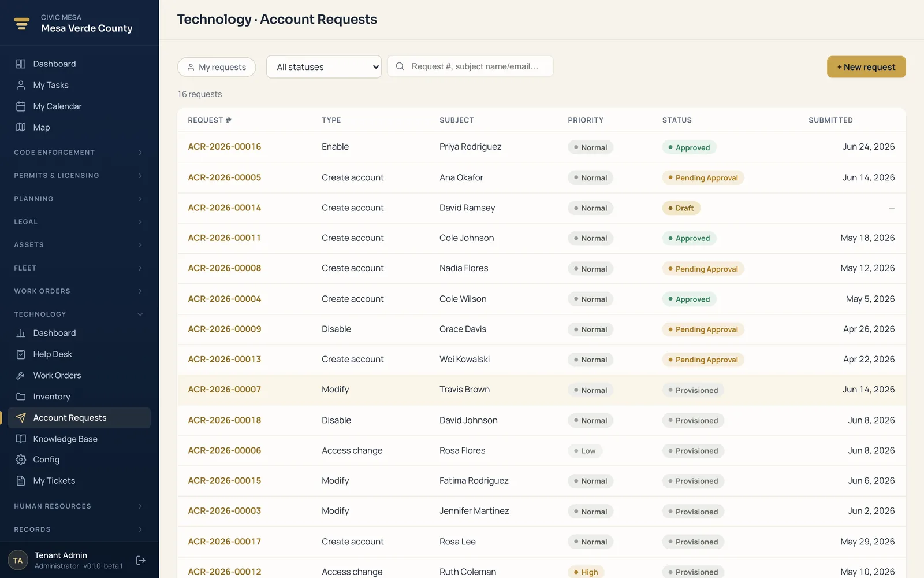Click the search magnifier icon
Image resolution: width=924 pixels, height=578 pixels.
tap(400, 66)
